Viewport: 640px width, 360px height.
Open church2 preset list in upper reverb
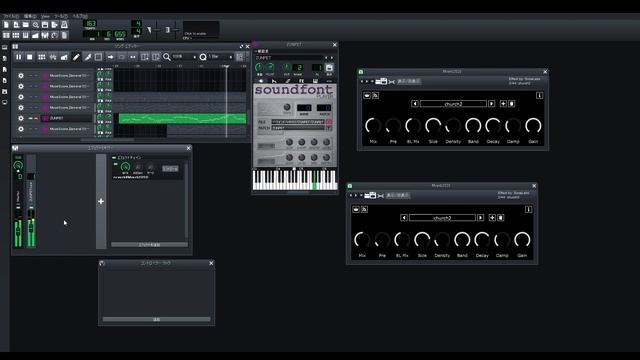click(x=453, y=104)
